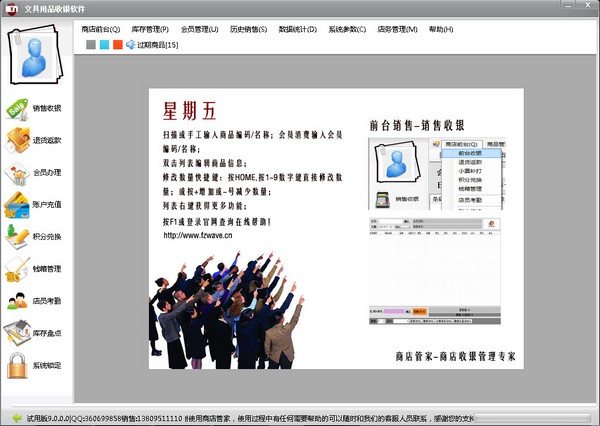Click the 退货退款 box icon
This screenshot has height=426, width=600.
[x=17, y=140]
